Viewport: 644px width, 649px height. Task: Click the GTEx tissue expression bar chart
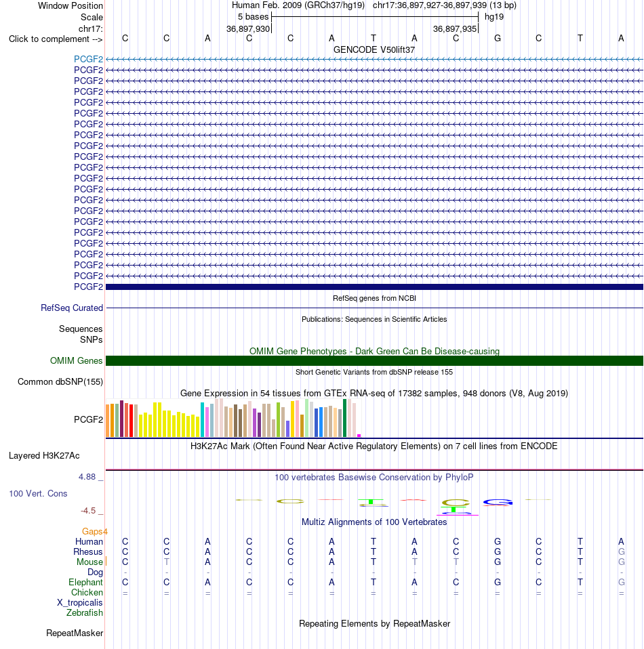[x=234, y=417]
